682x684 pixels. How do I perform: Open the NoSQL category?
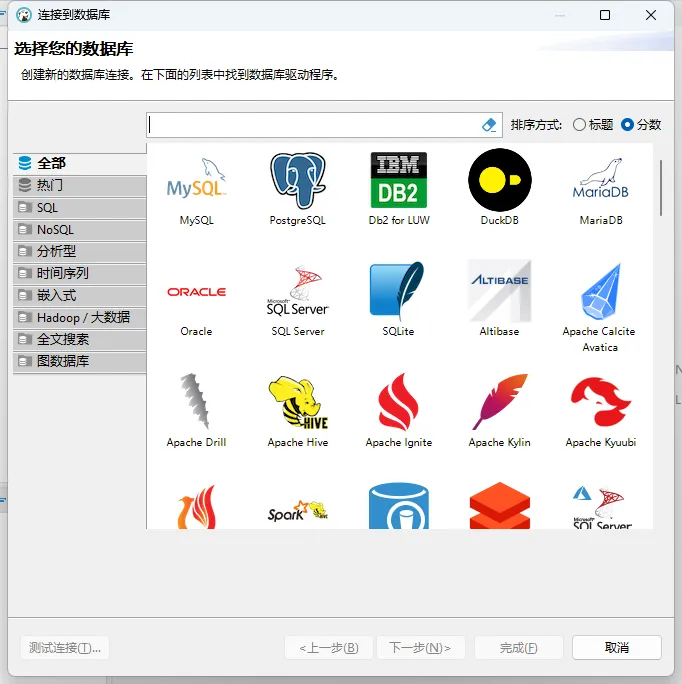tap(79, 229)
